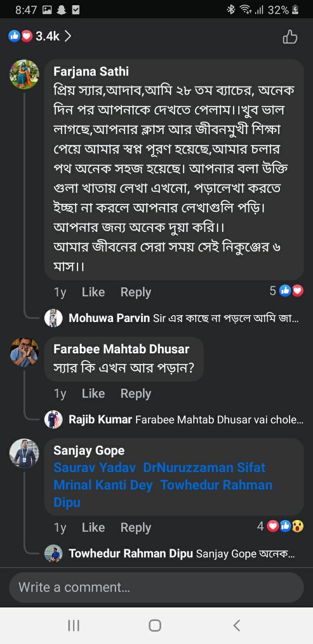The height and width of the screenshot is (644, 313).
Task: Reply to Farabee Mahtab Dhusar's comment
Action: click(136, 393)
